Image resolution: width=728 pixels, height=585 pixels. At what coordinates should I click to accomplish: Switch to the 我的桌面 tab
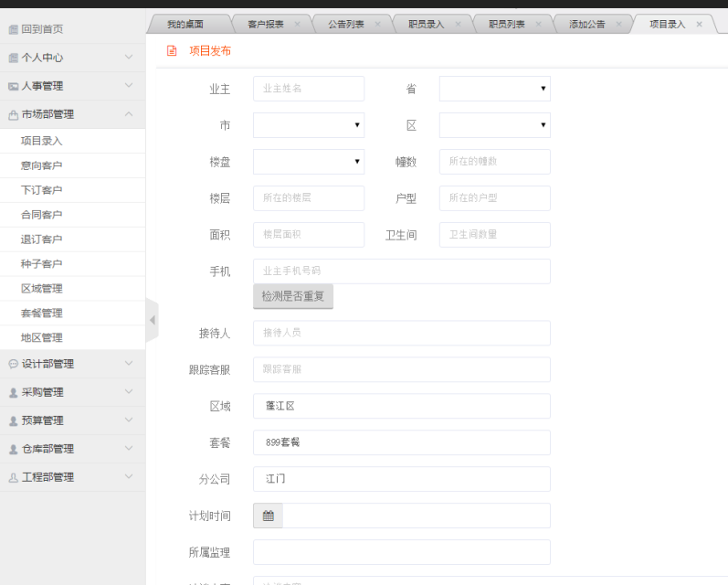[x=185, y=25]
